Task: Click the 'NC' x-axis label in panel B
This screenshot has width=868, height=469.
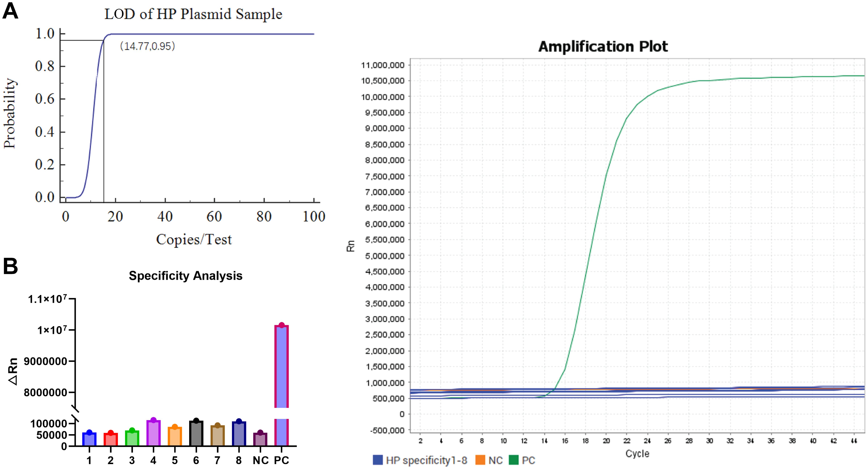Action: (260, 460)
